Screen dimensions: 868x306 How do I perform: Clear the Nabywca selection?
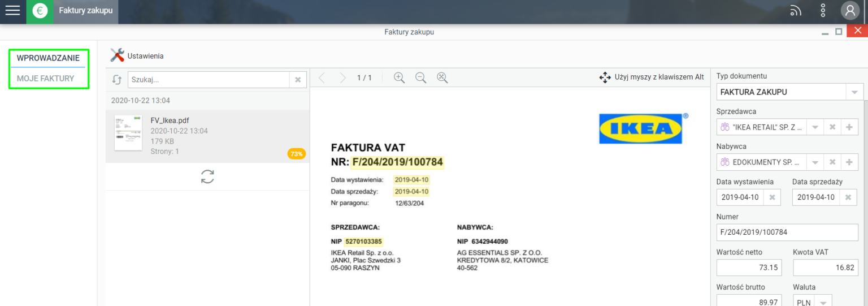coord(832,162)
